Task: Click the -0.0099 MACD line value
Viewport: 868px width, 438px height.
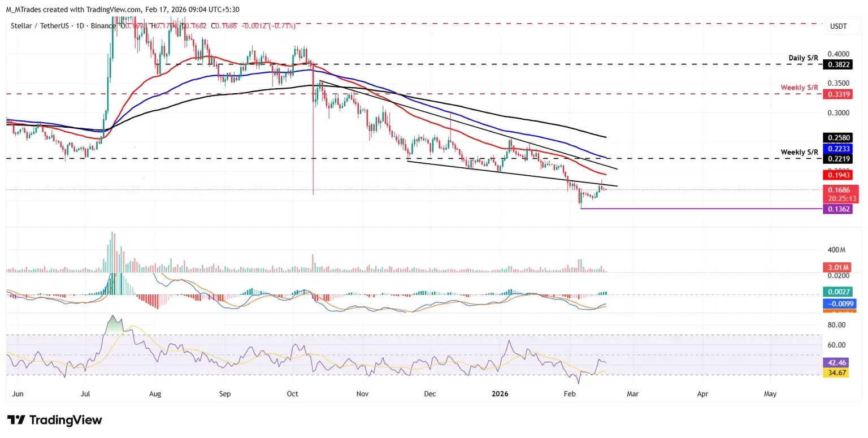Action: click(840, 303)
